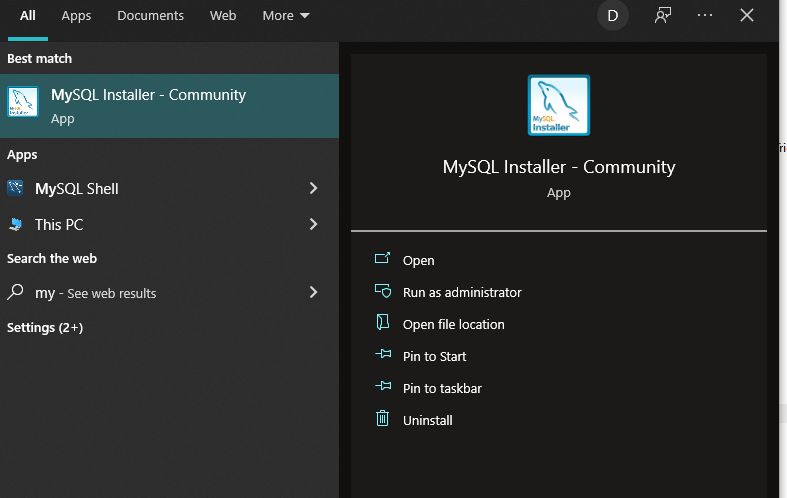Click the D user account avatar
The width and height of the screenshot is (787, 498).
612,16
